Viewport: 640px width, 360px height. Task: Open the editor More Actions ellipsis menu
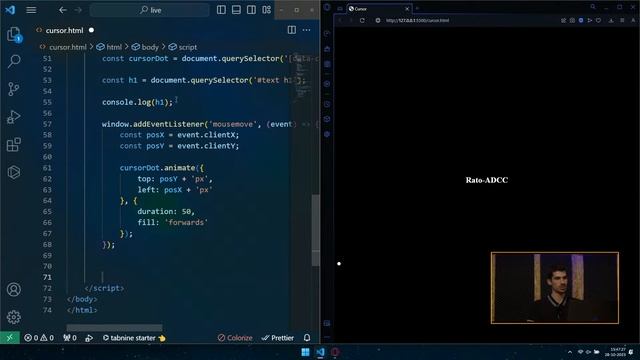point(307,30)
